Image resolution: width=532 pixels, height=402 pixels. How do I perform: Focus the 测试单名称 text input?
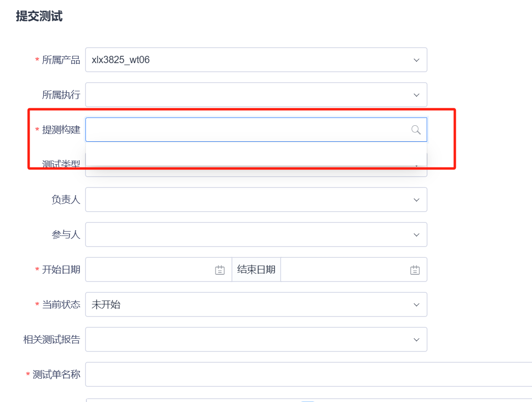306,374
